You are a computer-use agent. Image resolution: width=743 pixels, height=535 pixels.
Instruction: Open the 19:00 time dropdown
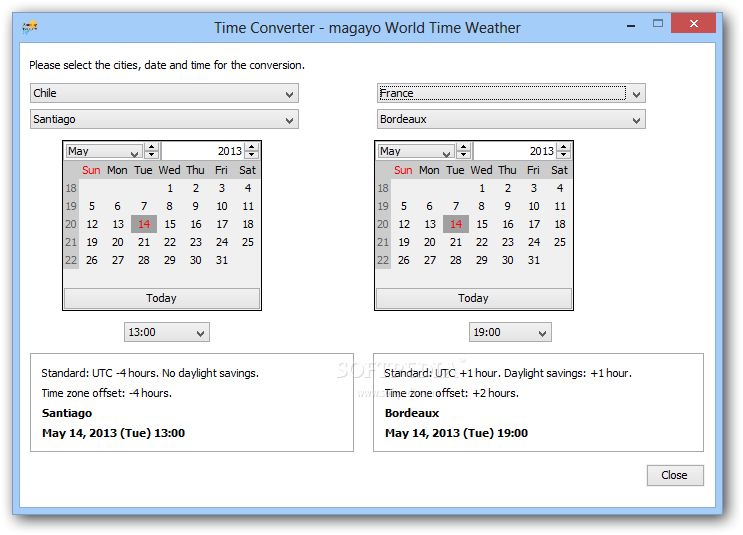pos(510,332)
